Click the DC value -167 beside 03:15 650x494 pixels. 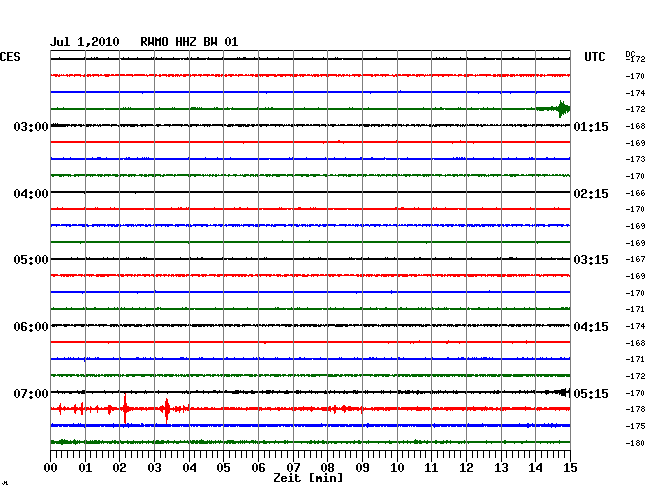pos(635,259)
